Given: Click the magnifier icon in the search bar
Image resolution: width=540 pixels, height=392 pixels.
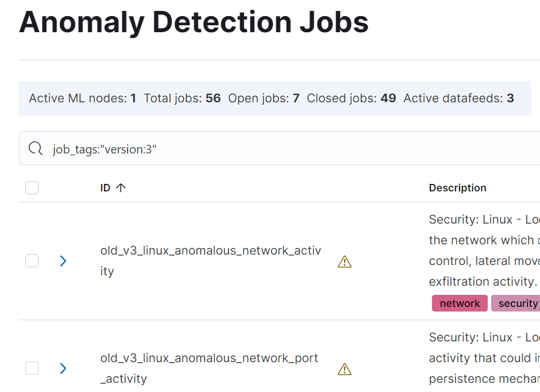Looking at the screenshot, I should [x=36, y=149].
